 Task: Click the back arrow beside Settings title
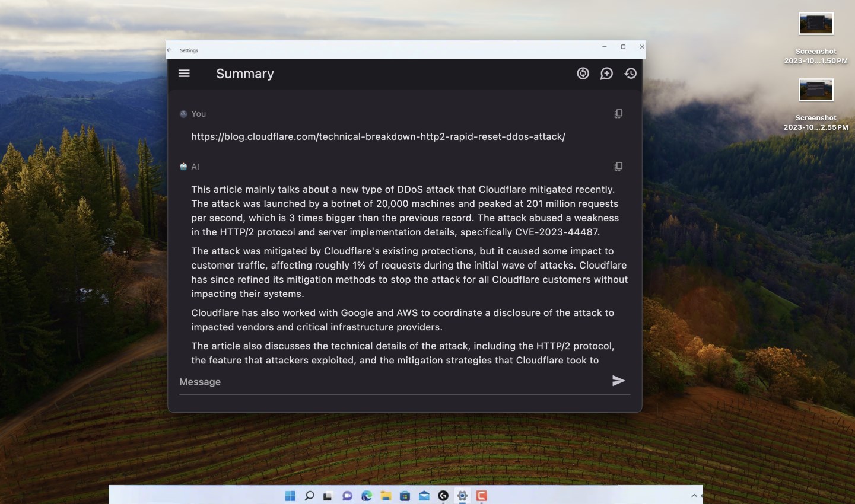[170, 50]
